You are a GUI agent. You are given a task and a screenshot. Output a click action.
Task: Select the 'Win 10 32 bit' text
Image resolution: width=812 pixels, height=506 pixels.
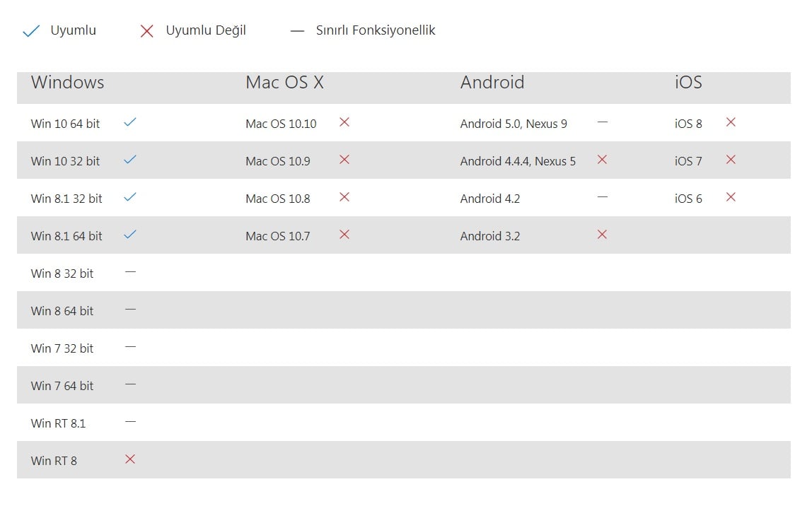[65, 161]
